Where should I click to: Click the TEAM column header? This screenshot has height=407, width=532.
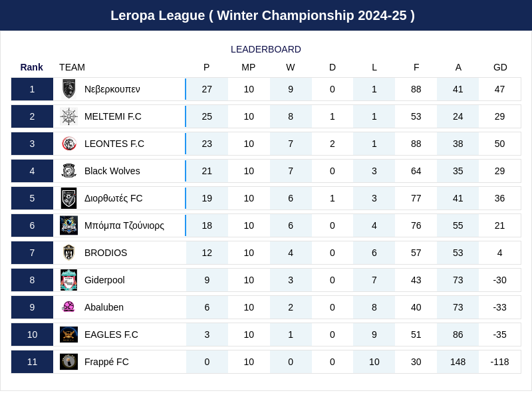point(72,67)
